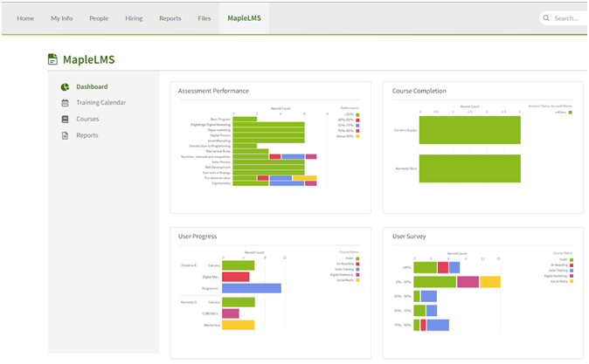
Task: Click the magnifier icon in search box
Action: 546,18
